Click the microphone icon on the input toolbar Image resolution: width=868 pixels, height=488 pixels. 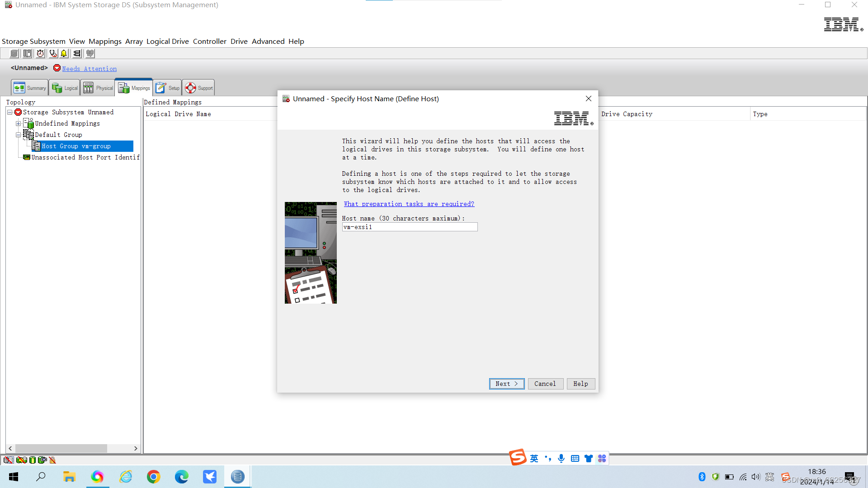[561, 458]
